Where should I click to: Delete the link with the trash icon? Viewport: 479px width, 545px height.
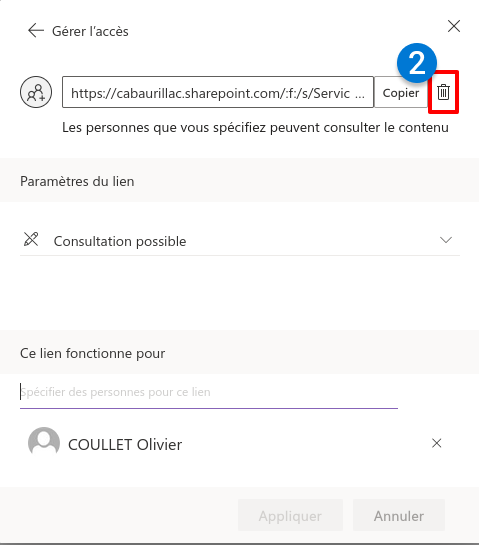pyautogui.click(x=443, y=92)
